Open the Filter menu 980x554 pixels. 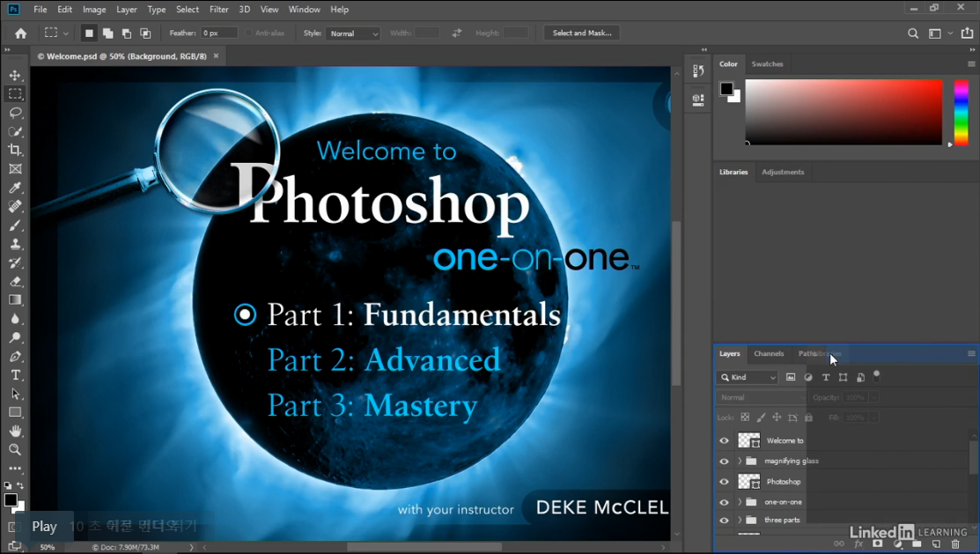[x=218, y=10]
